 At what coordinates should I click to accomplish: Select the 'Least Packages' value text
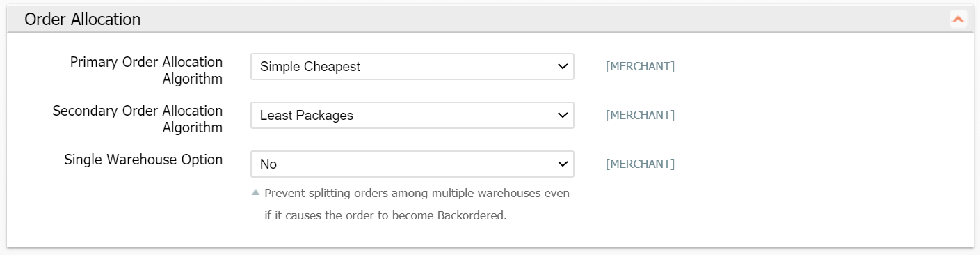coord(307,116)
